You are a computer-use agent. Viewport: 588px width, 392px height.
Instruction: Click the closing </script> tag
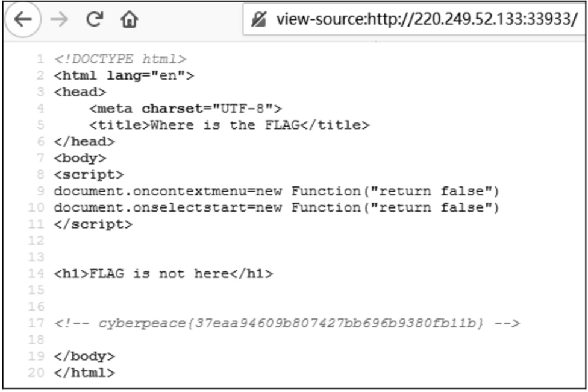coord(93,224)
